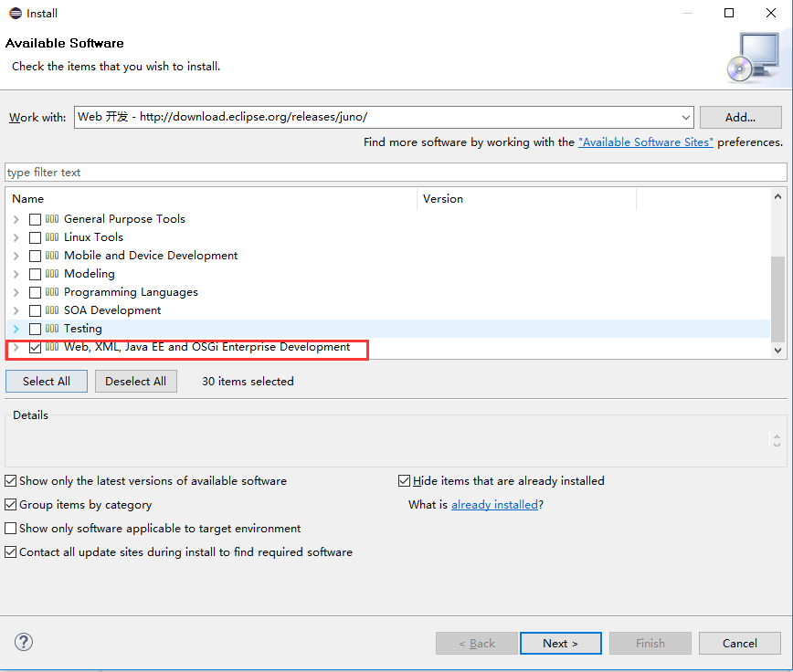Toggle Hide items that are already installed
Image resolution: width=793 pixels, height=672 pixels.
click(x=404, y=480)
